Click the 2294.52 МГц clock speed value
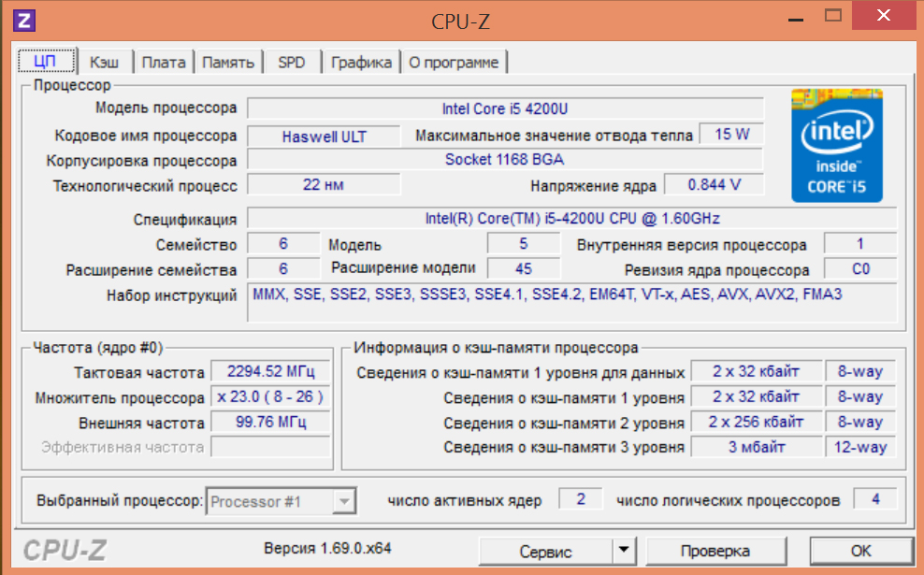Screen dimensions: 924x575 tap(270, 371)
